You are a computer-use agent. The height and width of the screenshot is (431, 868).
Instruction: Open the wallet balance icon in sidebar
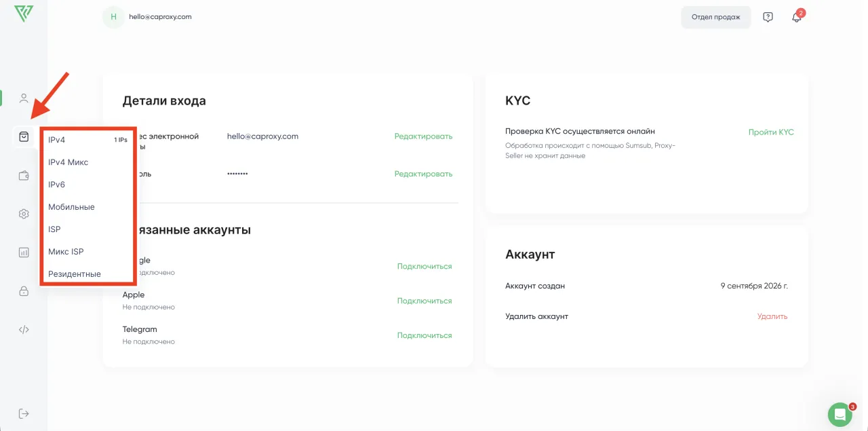24,176
